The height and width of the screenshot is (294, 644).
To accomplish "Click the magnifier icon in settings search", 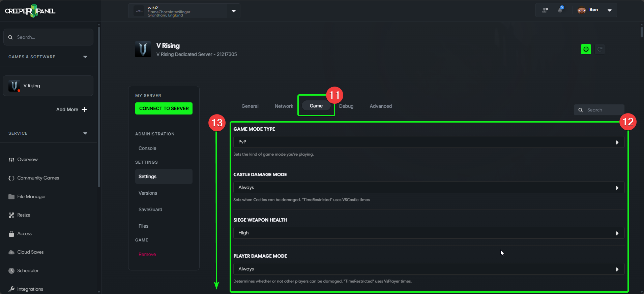I will 581,110.
